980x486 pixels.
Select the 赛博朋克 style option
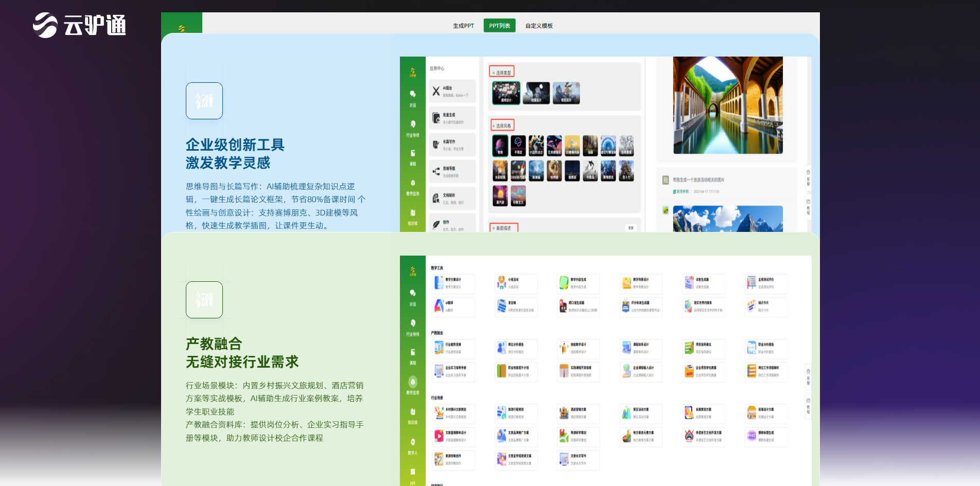pyautogui.click(x=608, y=171)
